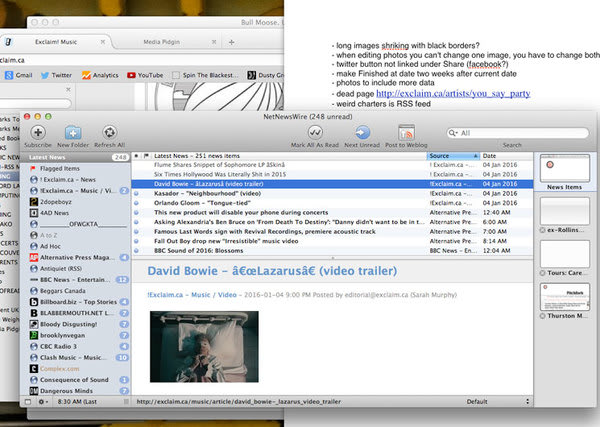Select the Ad Hoc feed
The width and height of the screenshot is (600, 427).
[x=75, y=246]
